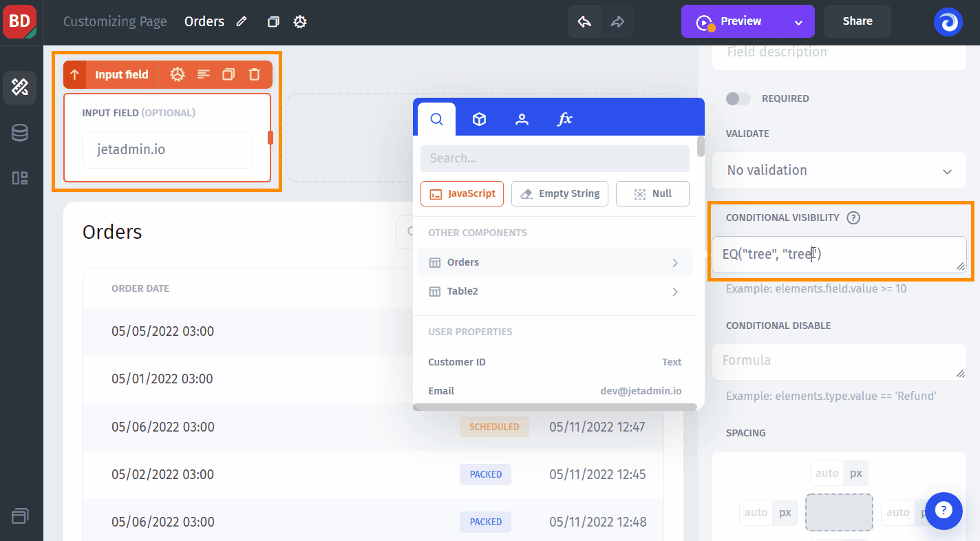Open the data sources database sidebar icon
Viewport: 980px width, 541px height.
tap(20, 133)
